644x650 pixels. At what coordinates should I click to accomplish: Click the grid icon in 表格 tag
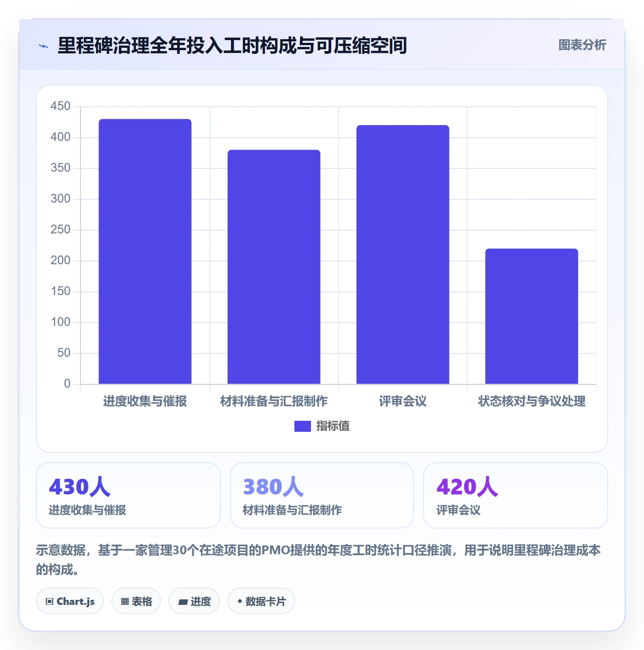pyautogui.click(x=125, y=601)
